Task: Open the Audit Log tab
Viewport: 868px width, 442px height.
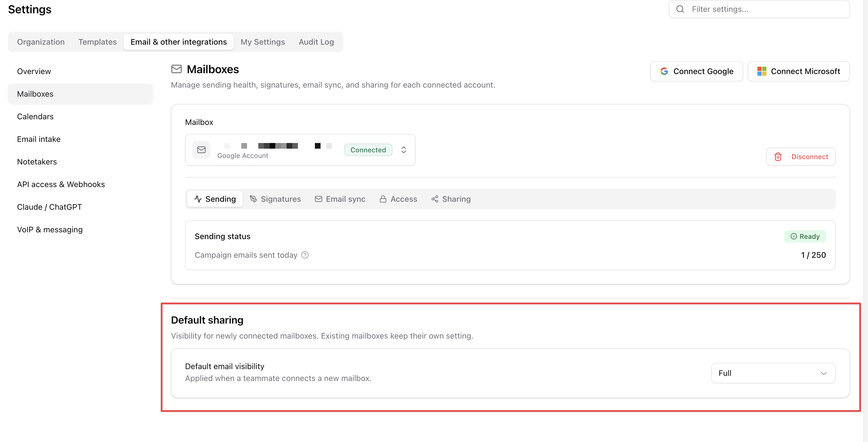Action: (x=316, y=42)
